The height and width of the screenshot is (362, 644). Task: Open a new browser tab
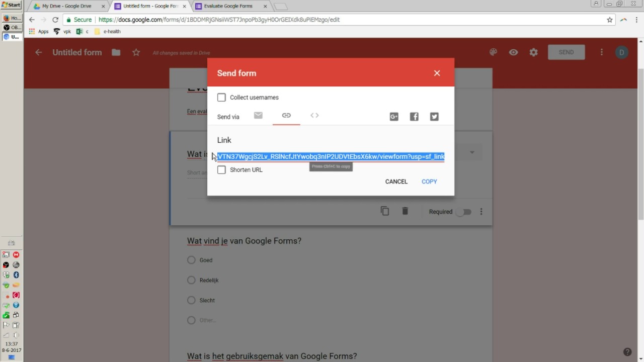pyautogui.click(x=280, y=7)
